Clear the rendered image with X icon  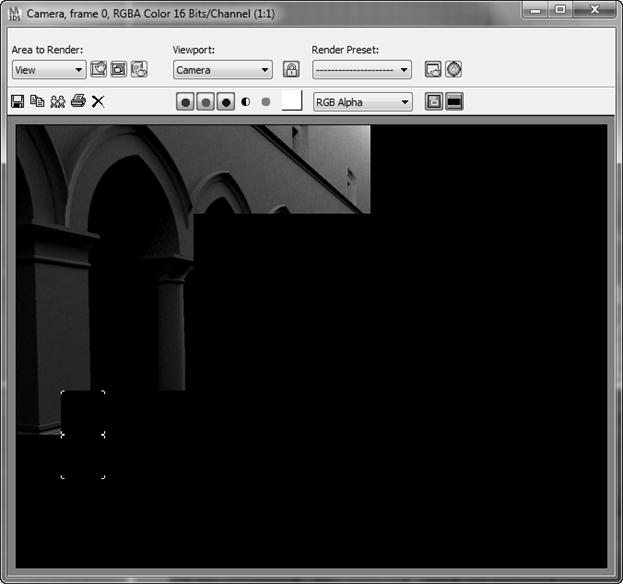(x=98, y=102)
